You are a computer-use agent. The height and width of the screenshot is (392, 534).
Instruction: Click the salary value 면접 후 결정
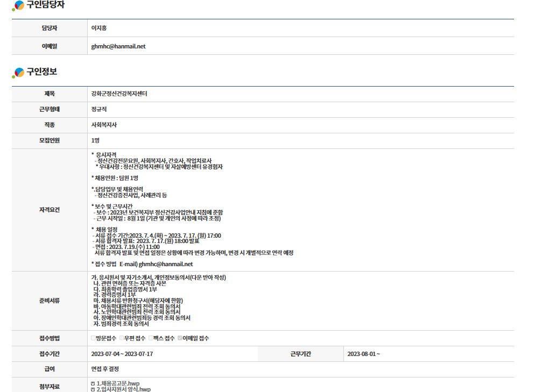[105, 369]
